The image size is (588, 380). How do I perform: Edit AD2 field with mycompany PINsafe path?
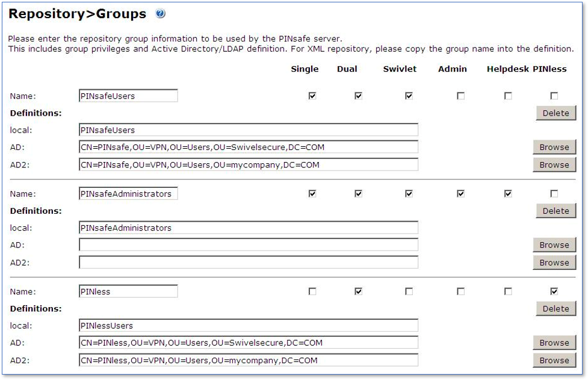click(x=248, y=164)
